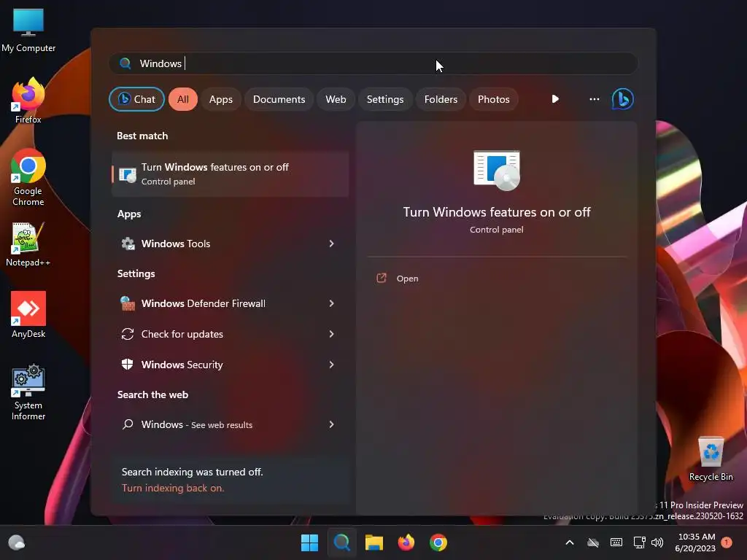
Task: Click the Search icon on taskbar
Action: point(341,542)
